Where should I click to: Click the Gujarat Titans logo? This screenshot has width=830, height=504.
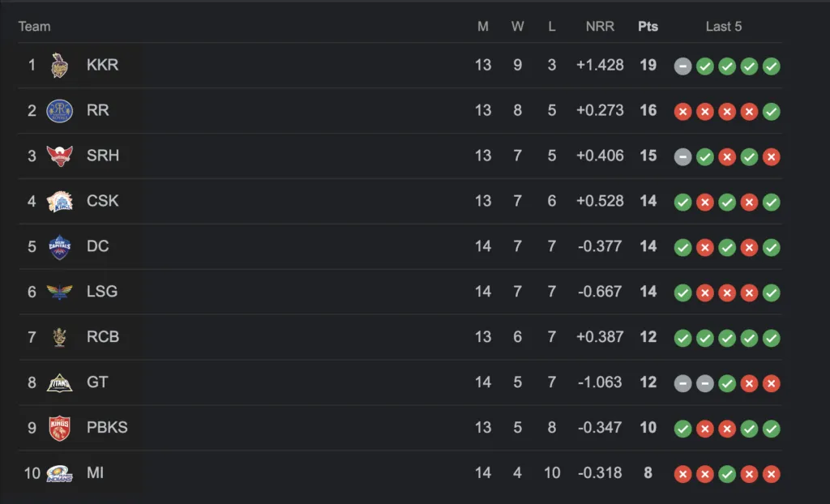point(59,382)
